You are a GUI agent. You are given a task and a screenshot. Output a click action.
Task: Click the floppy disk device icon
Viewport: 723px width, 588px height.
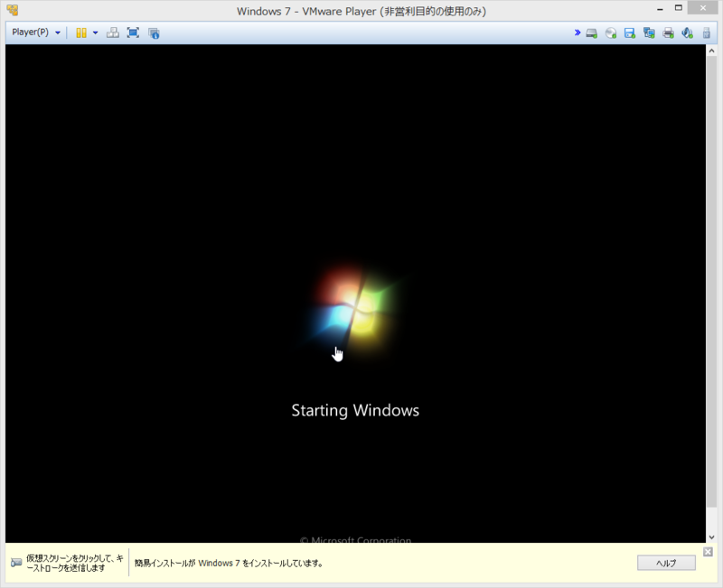(630, 33)
